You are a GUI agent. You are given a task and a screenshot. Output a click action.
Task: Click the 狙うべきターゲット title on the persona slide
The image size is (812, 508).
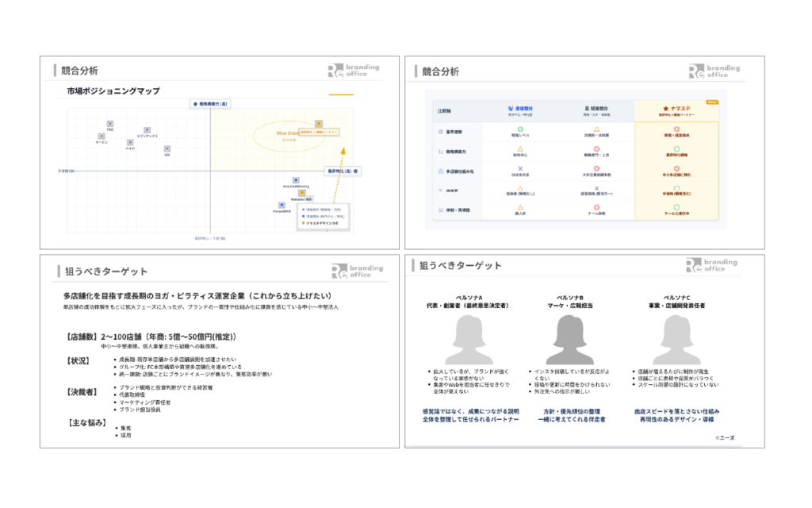click(460, 266)
